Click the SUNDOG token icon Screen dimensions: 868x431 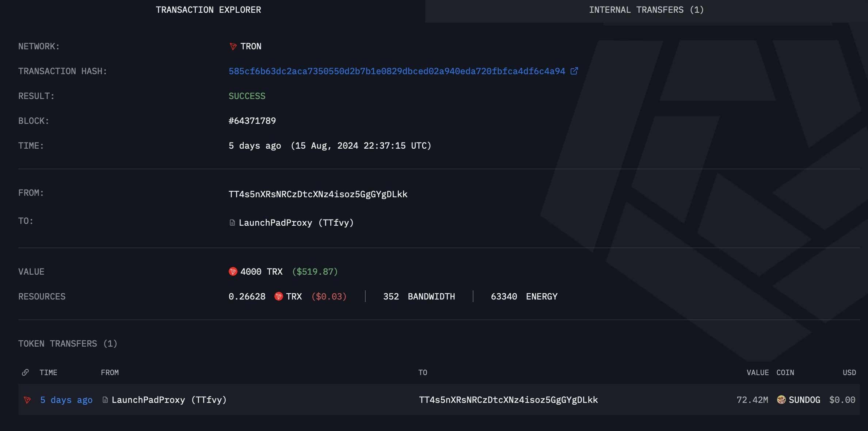[x=781, y=400]
